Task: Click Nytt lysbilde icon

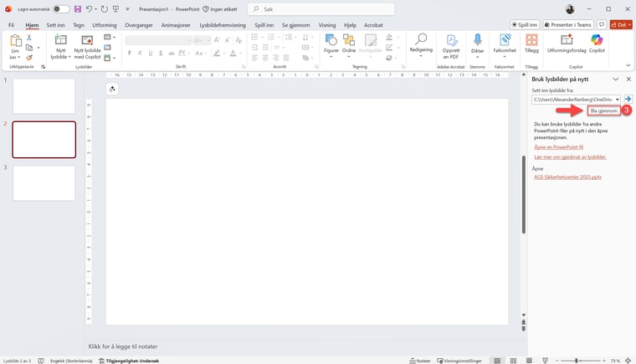Action: pos(61,40)
